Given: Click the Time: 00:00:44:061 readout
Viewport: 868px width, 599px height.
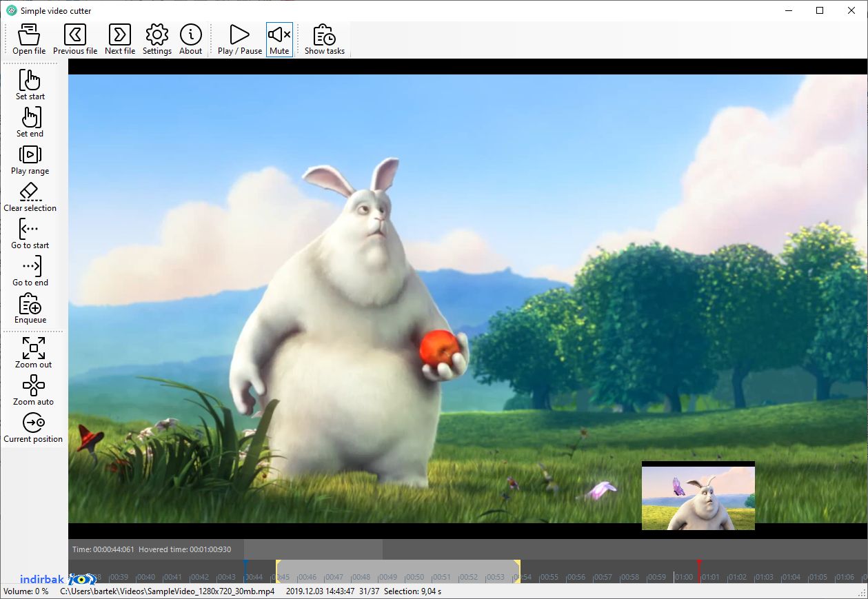Looking at the screenshot, I should coord(103,549).
